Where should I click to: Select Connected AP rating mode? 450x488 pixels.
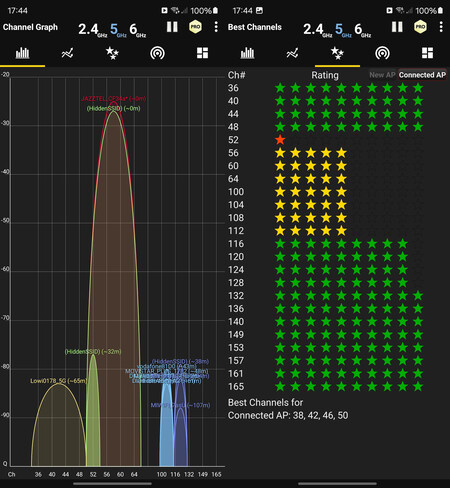tap(422, 75)
